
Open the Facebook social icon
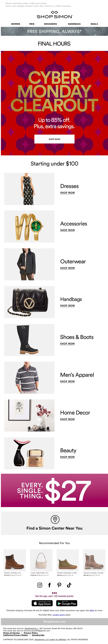tap(49, 585)
